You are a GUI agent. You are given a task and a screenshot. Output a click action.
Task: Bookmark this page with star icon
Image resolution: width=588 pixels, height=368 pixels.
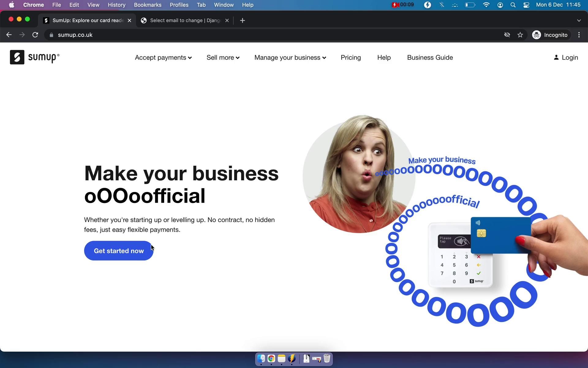point(520,35)
